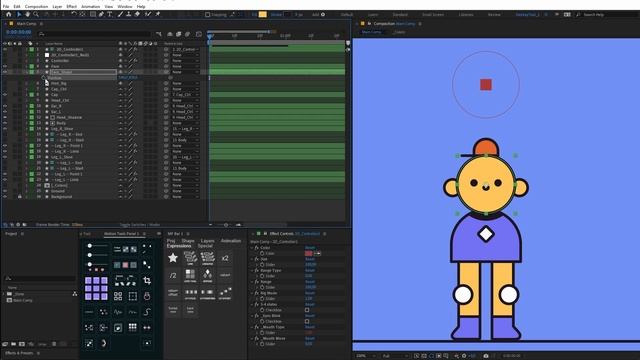Click the motion blur enable icon in timeline header

click(187, 34)
